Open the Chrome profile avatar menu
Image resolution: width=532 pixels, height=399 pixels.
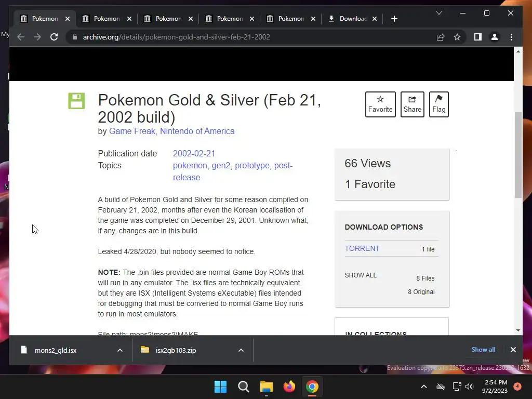495,37
